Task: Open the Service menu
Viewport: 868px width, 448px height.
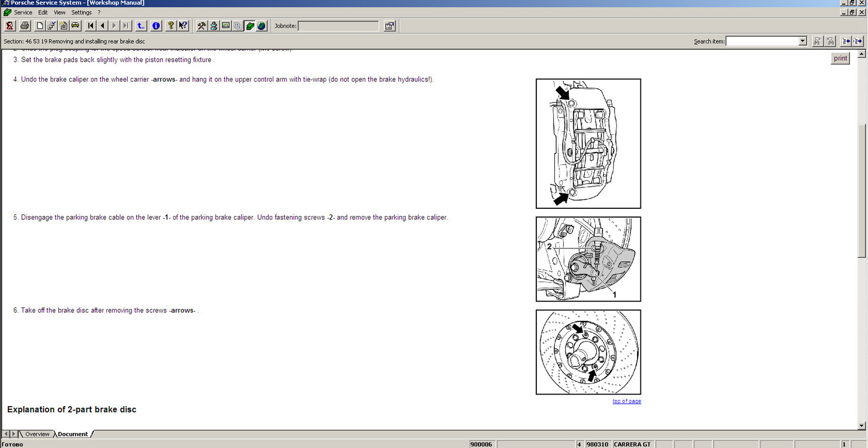Action: pos(23,12)
